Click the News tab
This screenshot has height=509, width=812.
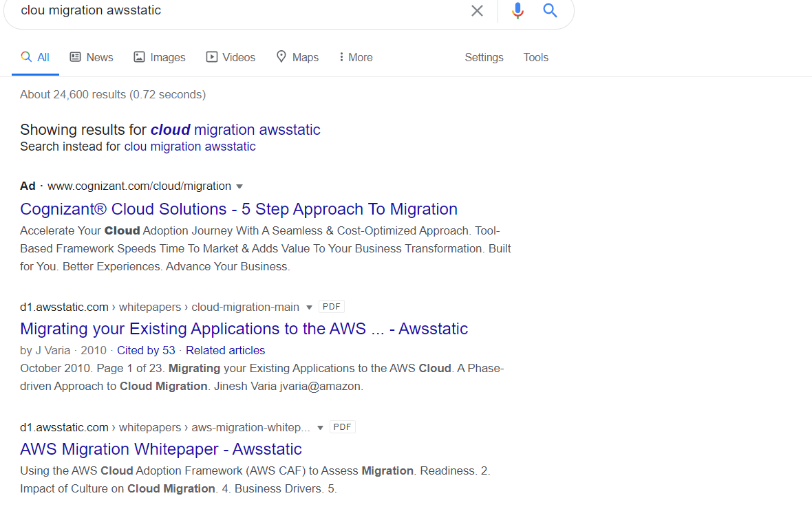[x=92, y=57]
